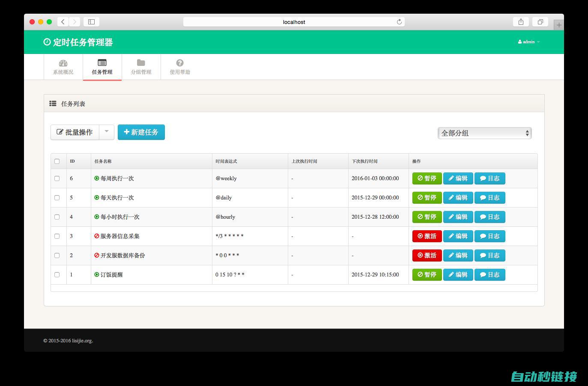The image size is (588, 386).
Task: Expand the 批量操作 dropdown caret
Action: coord(107,132)
